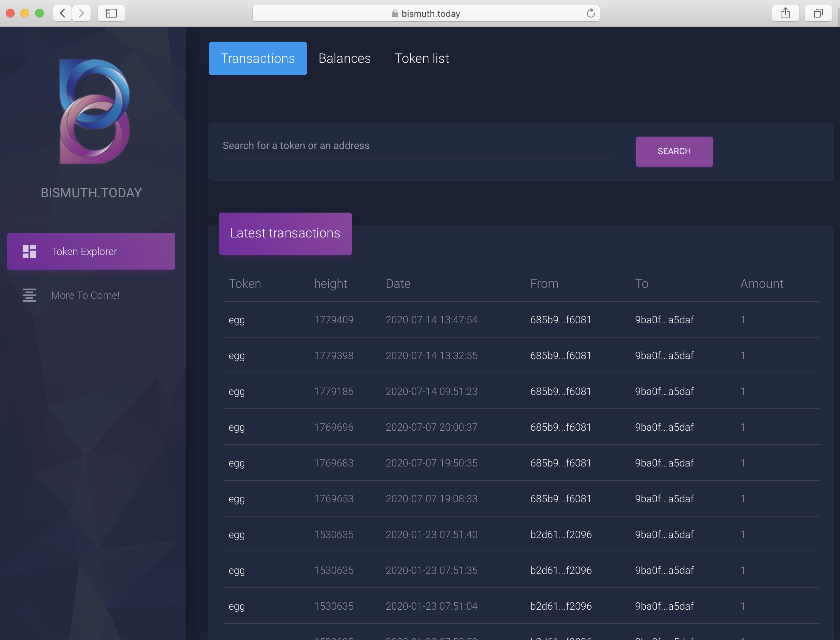Open the Safari share menu icon
The width and height of the screenshot is (840, 640).
(785, 14)
